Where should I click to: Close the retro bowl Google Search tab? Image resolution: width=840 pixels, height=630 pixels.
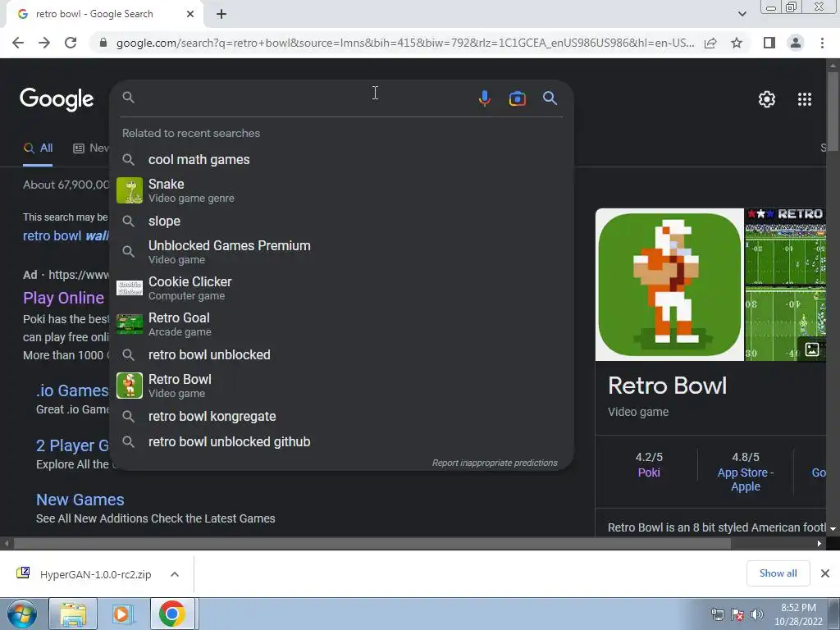[x=190, y=14]
